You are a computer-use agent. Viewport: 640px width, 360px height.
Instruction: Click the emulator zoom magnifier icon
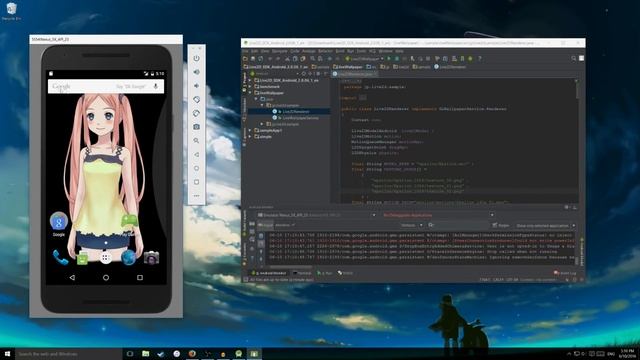pos(196,141)
